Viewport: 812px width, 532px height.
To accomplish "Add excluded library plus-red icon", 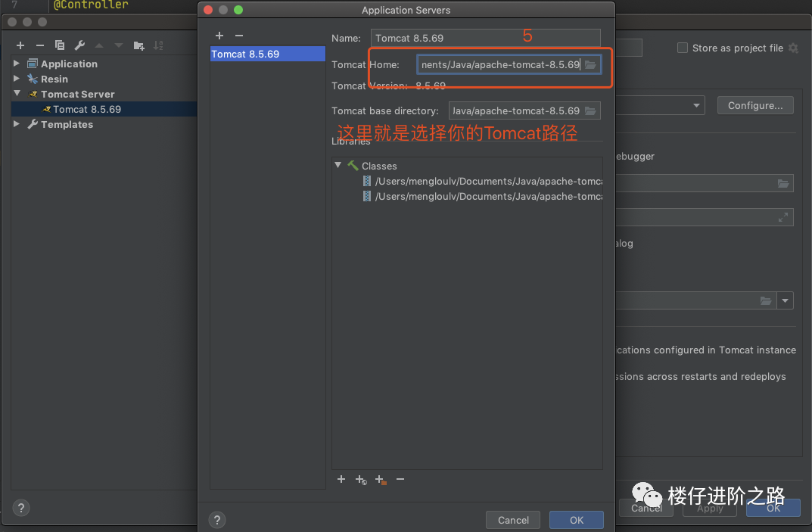I will (381, 480).
